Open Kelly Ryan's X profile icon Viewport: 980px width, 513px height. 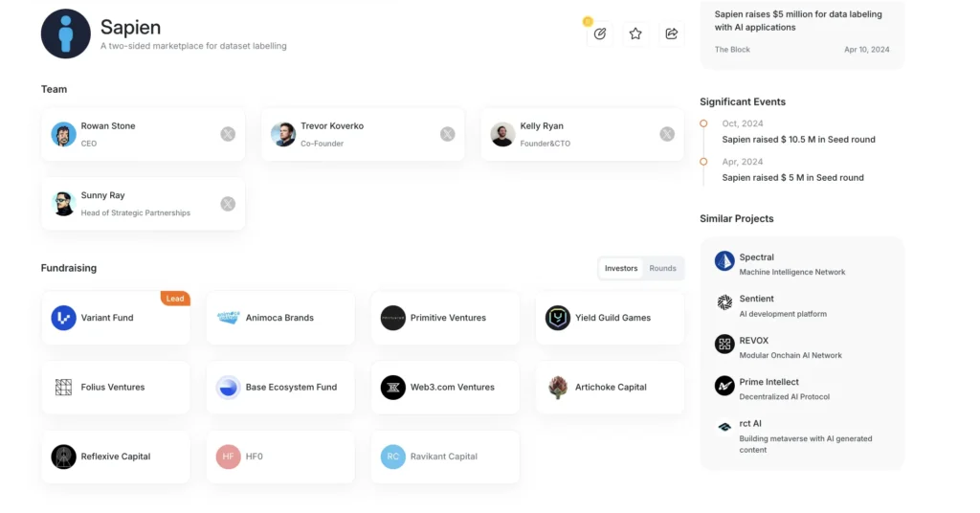(667, 134)
